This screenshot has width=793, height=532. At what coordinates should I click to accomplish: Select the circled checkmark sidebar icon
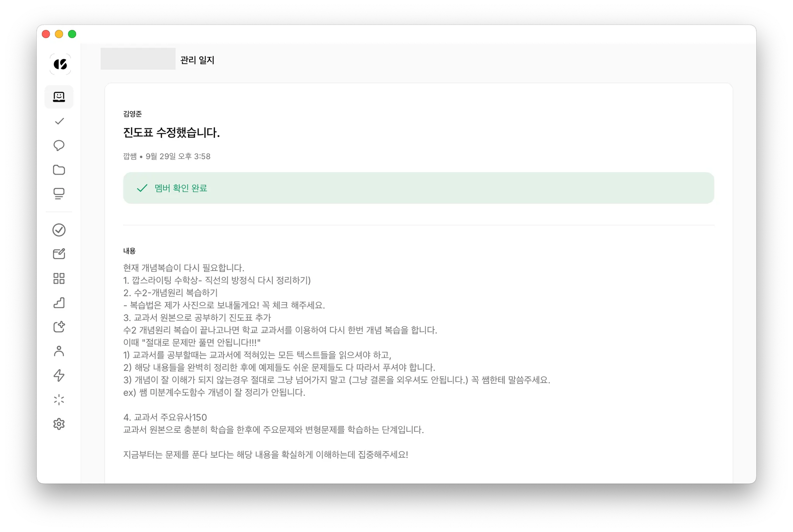point(59,230)
